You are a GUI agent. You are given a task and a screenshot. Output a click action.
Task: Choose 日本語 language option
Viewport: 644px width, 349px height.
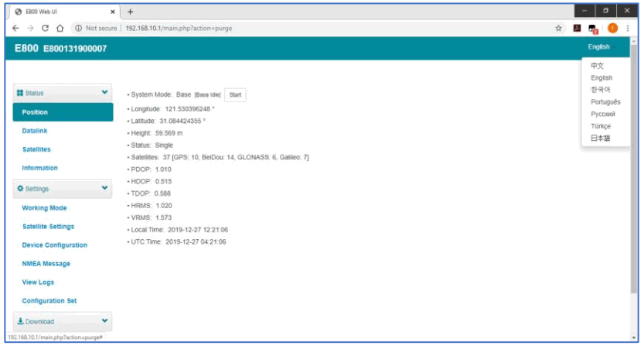pos(600,138)
